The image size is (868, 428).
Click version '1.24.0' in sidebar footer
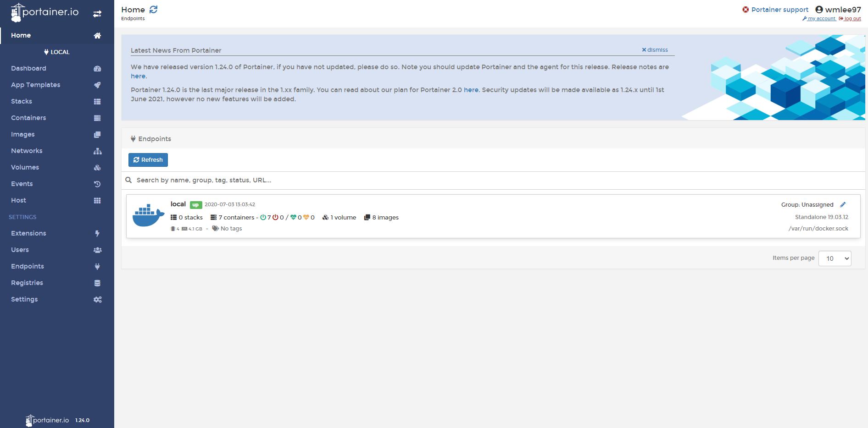pos(83,420)
